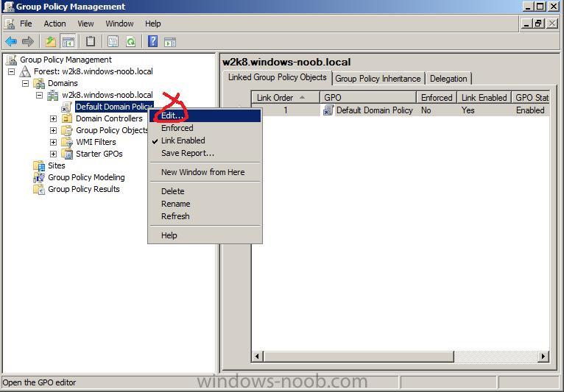This screenshot has height=392, width=564.
Task: Click the Forward arrow toolbar icon
Action: [x=28, y=42]
